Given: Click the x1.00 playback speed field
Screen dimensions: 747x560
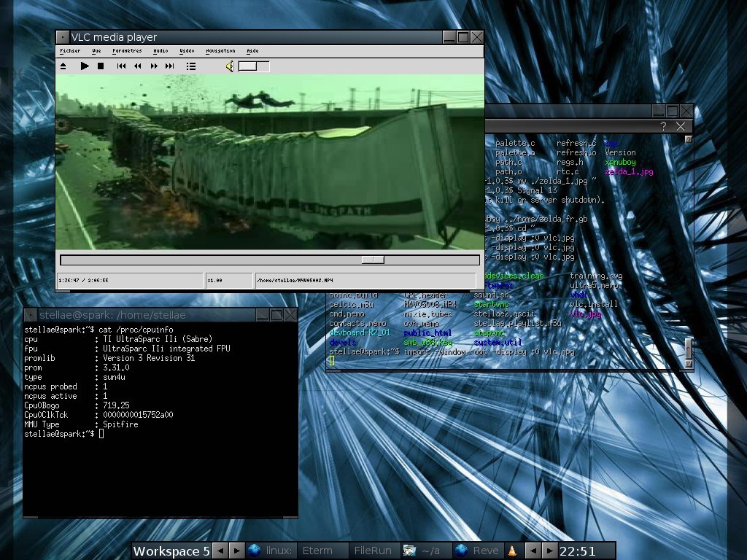Looking at the screenshot, I should point(228,281).
